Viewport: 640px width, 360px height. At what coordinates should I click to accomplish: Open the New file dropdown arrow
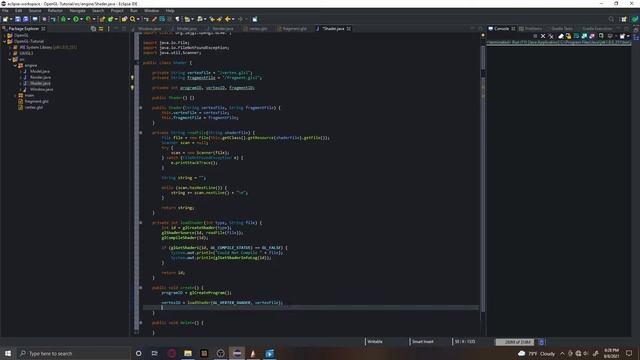tap(11, 19)
